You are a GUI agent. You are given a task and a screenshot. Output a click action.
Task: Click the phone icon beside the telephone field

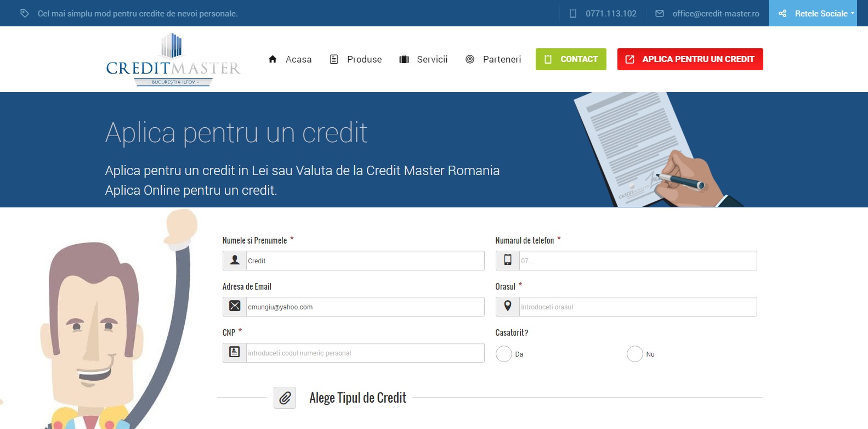(x=508, y=261)
